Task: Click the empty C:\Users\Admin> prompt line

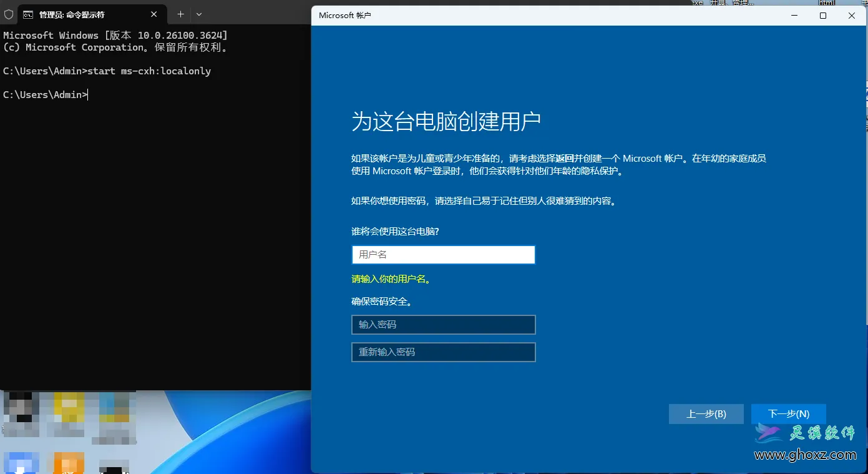Action: pyautogui.click(x=46, y=95)
